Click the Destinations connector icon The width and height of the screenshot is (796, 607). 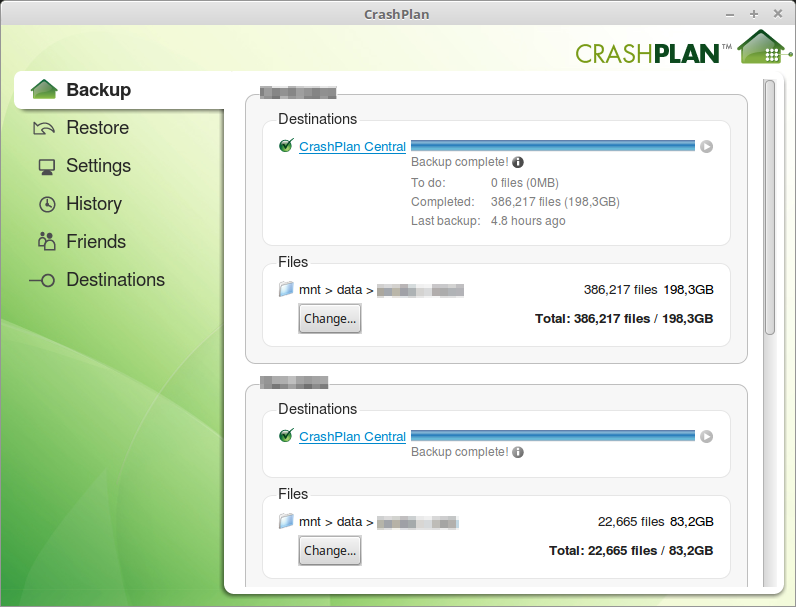(x=42, y=280)
